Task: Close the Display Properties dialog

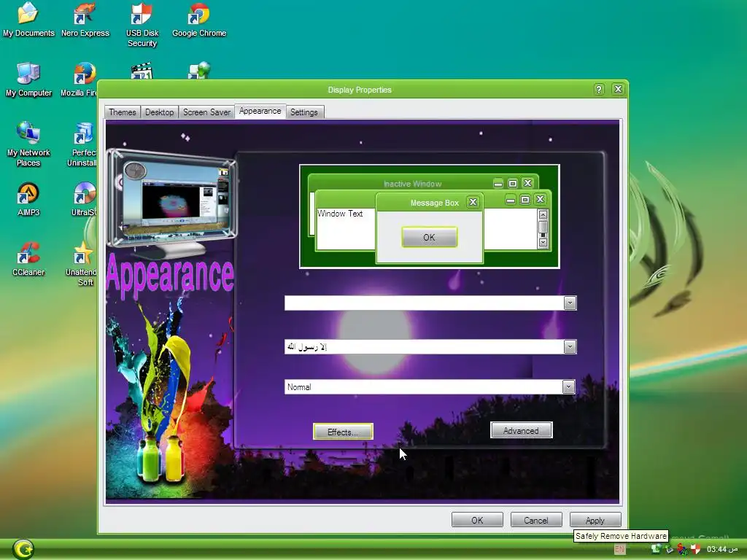Action: click(618, 89)
